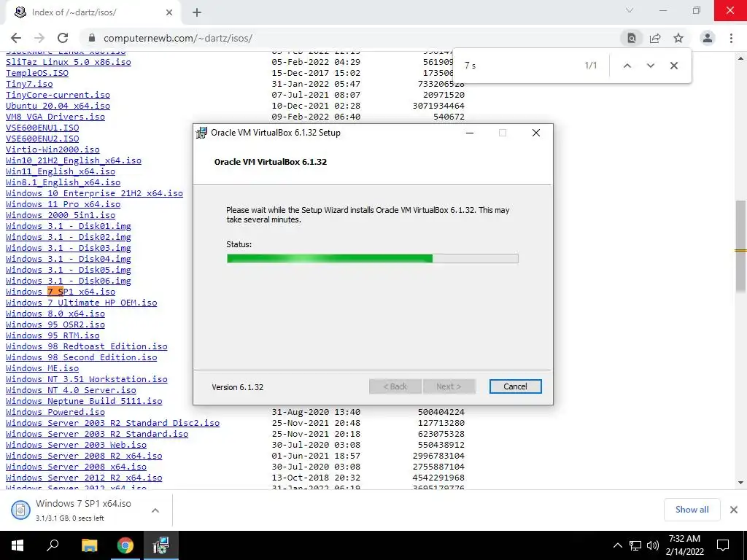Screen dimensions: 747x560
Task: Click the installation progress bar
Action: (372, 259)
